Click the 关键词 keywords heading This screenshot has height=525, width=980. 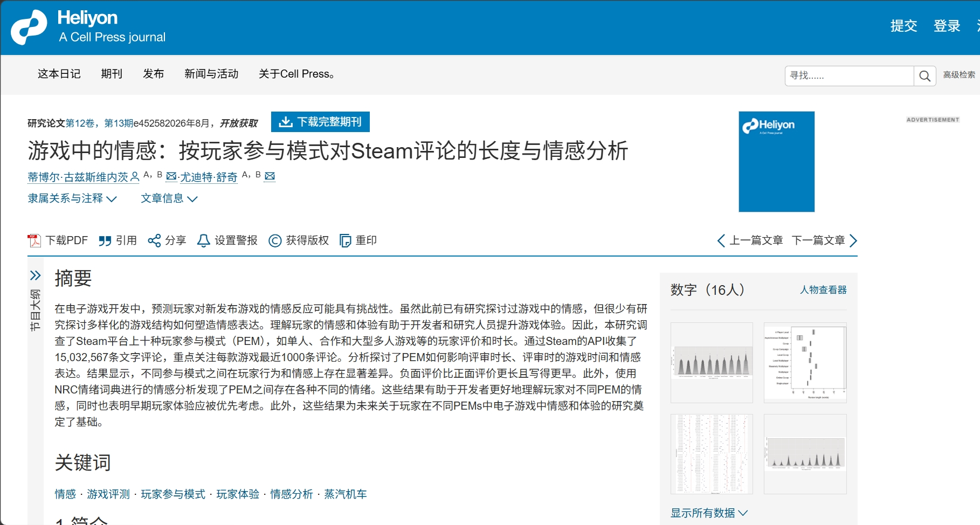pos(82,463)
